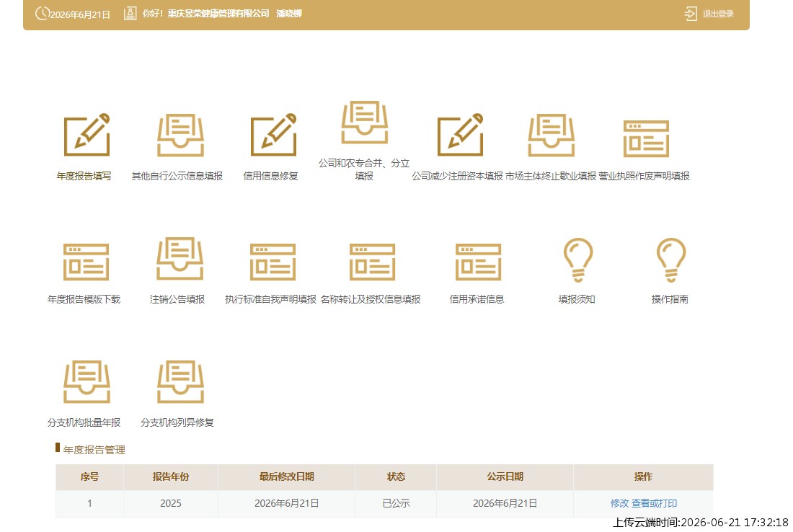Open 公司和农专合并、分立填报 tray icon

click(x=365, y=122)
